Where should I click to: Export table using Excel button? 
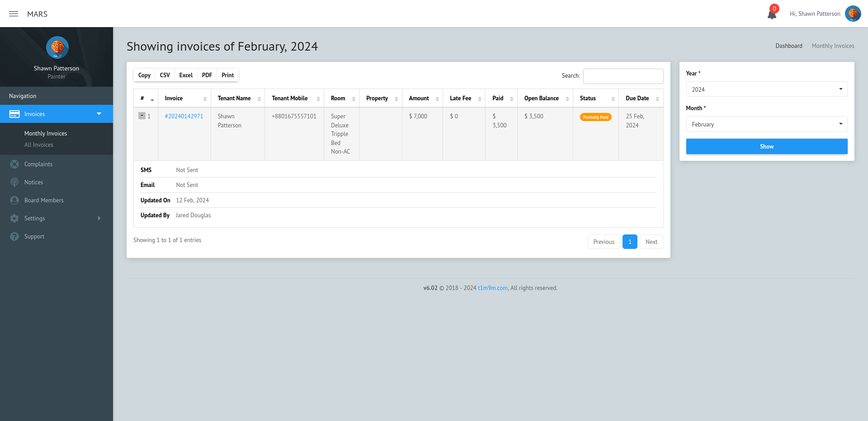point(186,75)
